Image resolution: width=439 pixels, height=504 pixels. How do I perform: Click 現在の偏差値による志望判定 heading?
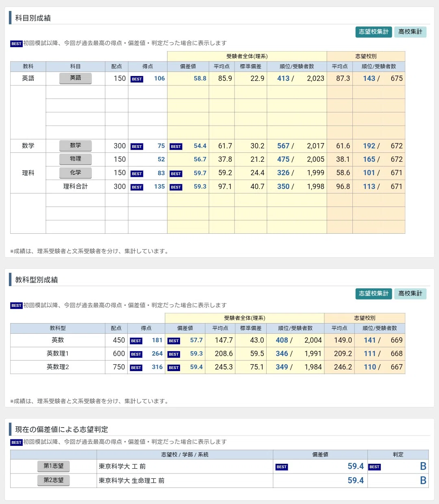(x=62, y=429)
